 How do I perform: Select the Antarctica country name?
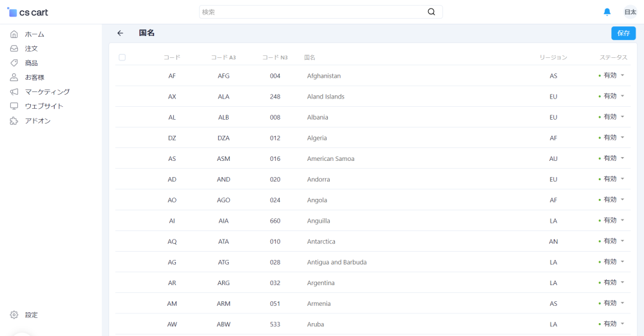tap(321, 241)
